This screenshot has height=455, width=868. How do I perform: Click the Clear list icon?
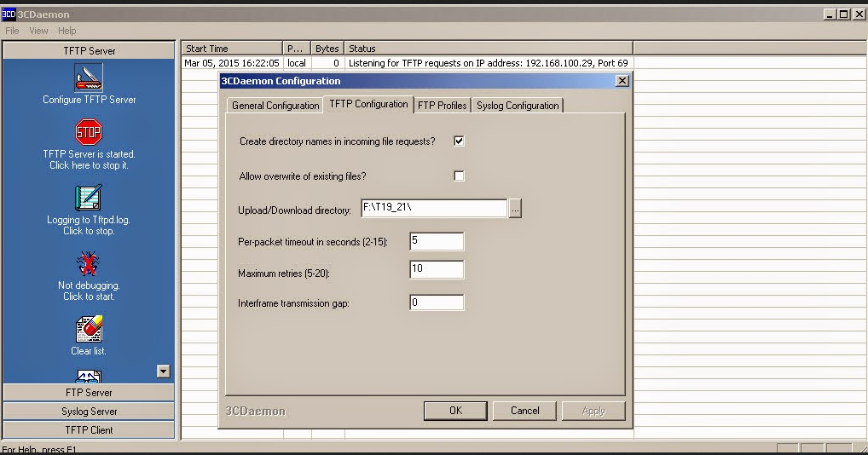(x=89, y=329)
